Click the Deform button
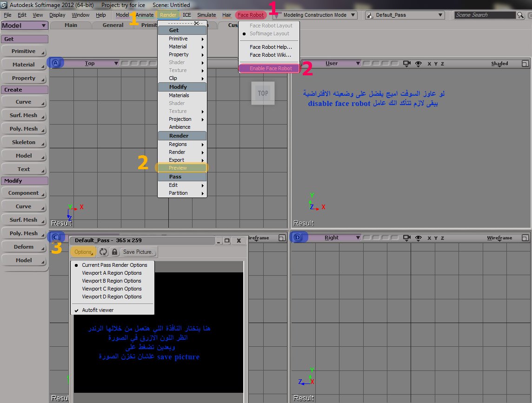 click(x=24, y=247)
